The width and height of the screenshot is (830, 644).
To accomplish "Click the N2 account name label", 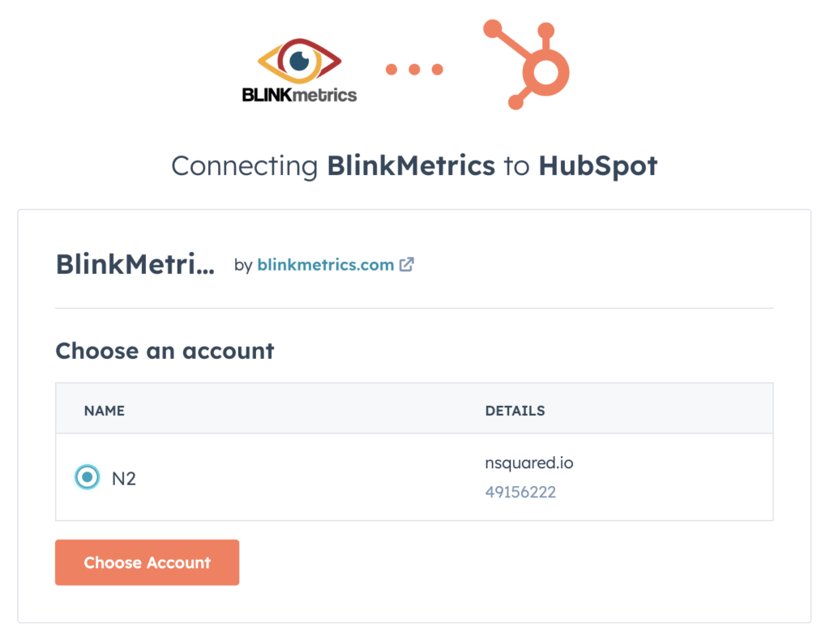I will point(124,478).
